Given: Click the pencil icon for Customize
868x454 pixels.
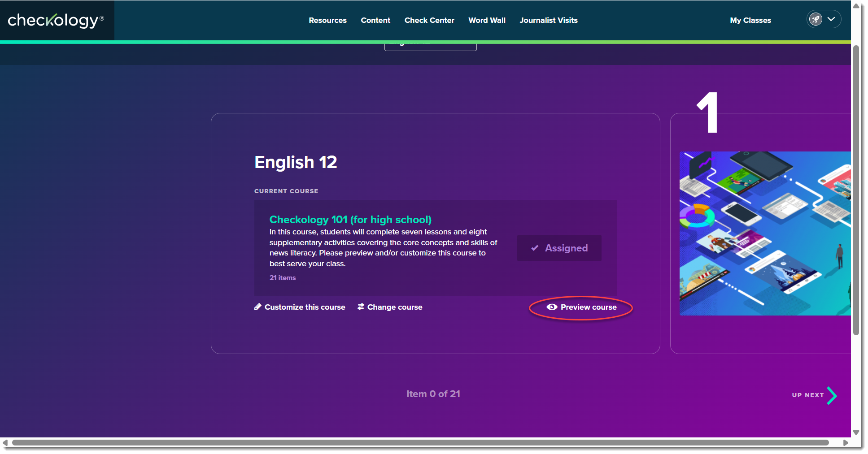Looking at the screenshot, I should (258, 307).
